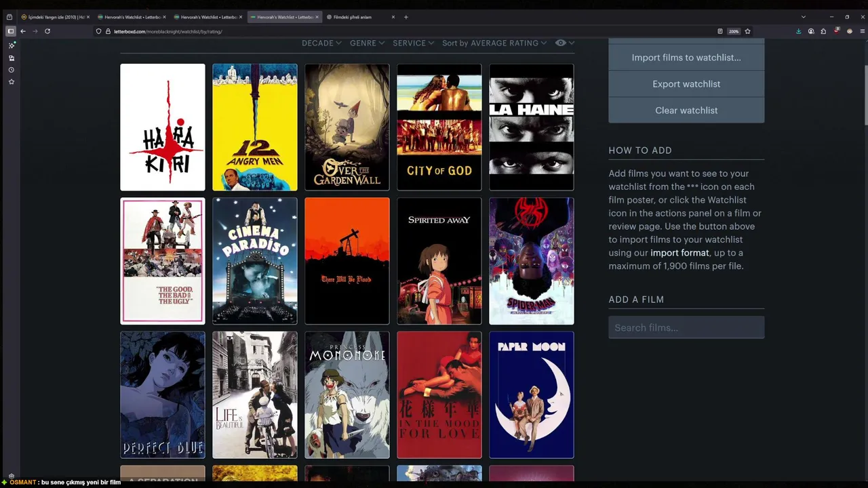Toggle the sidebar panel icon
The image size is (868, 488).
click(10, 31)
